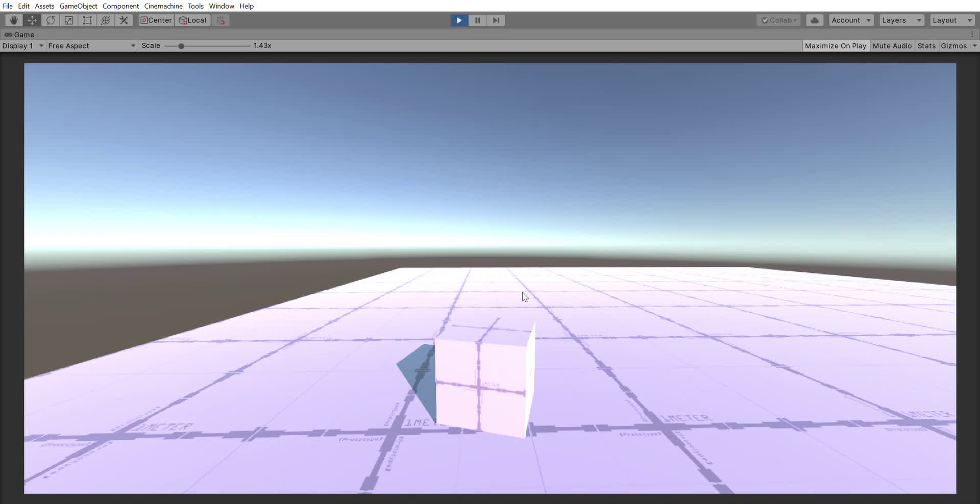Select the Scale tool
This screenshot has width=980, height=504.
tap(69, 20)
